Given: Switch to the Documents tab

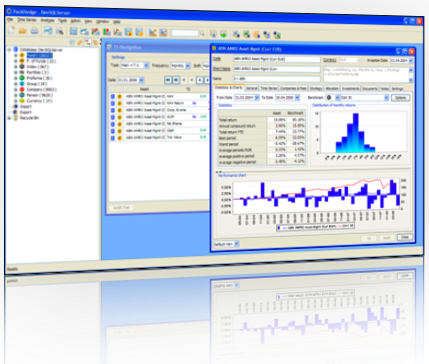Looking at the screenshot, I should [x=370, y=88].
